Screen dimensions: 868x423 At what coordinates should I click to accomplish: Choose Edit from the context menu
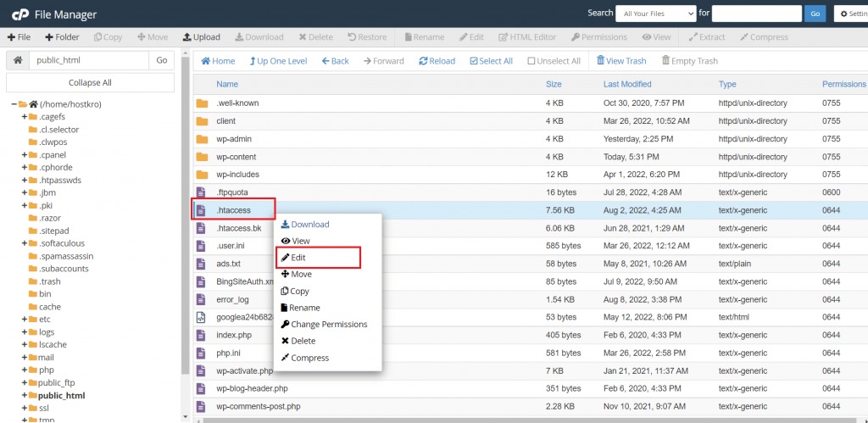(293, 258)
